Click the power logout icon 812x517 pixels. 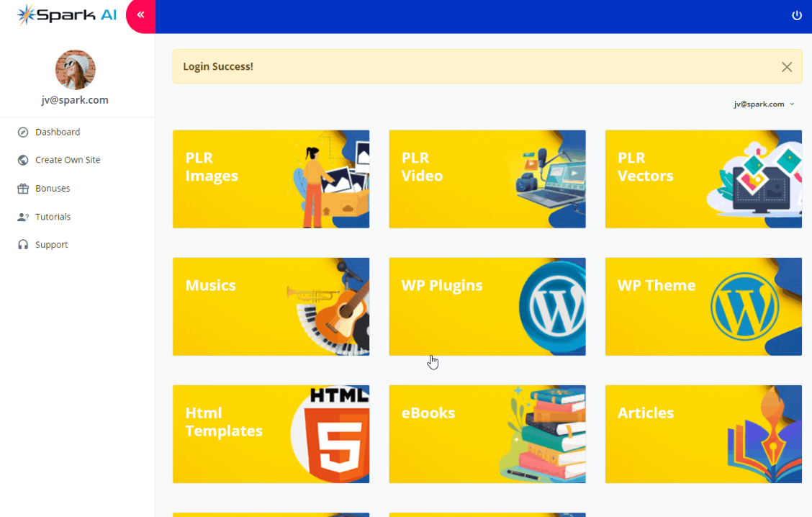pos(796,16)
